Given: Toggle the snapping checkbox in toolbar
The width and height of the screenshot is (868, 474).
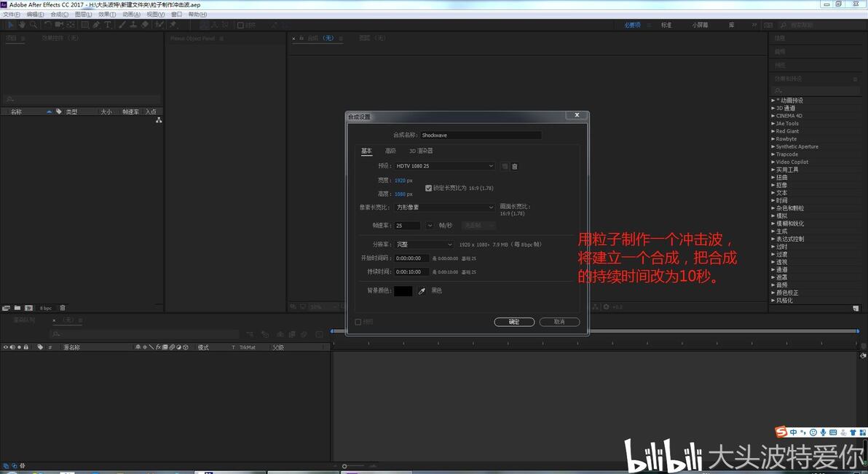Looking at the screenshot, I should pyautogui.click(x=240, y=25).
